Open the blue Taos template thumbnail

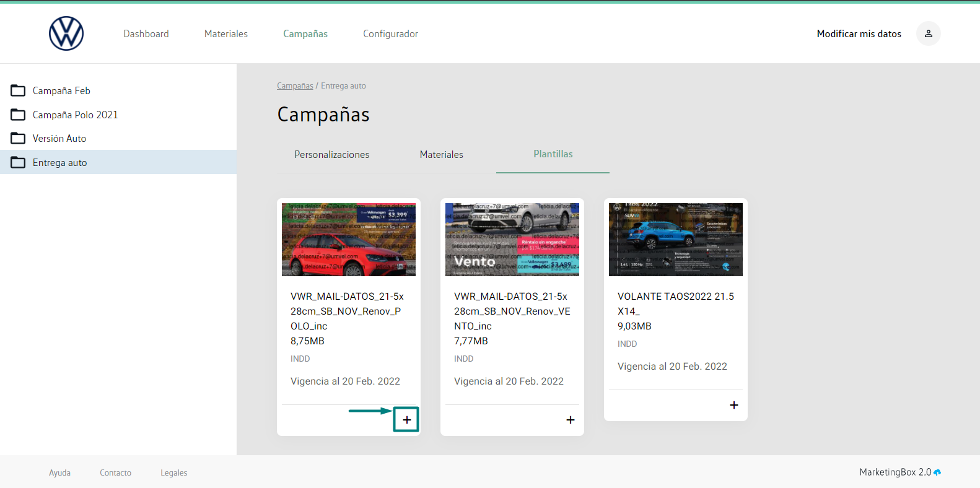point(676,240)
